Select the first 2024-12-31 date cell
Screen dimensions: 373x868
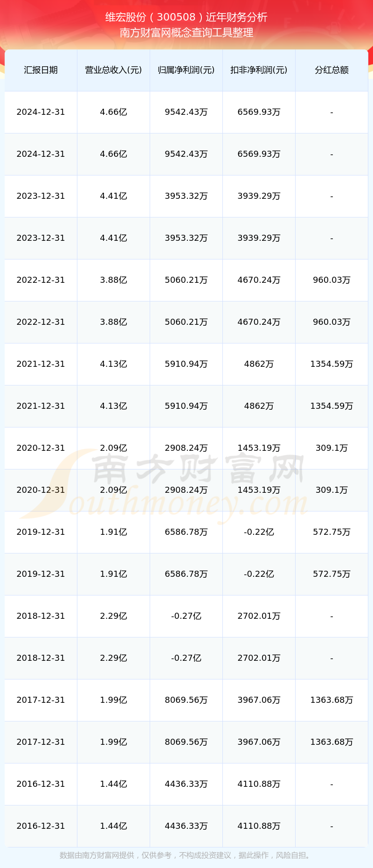click(41, 112)
